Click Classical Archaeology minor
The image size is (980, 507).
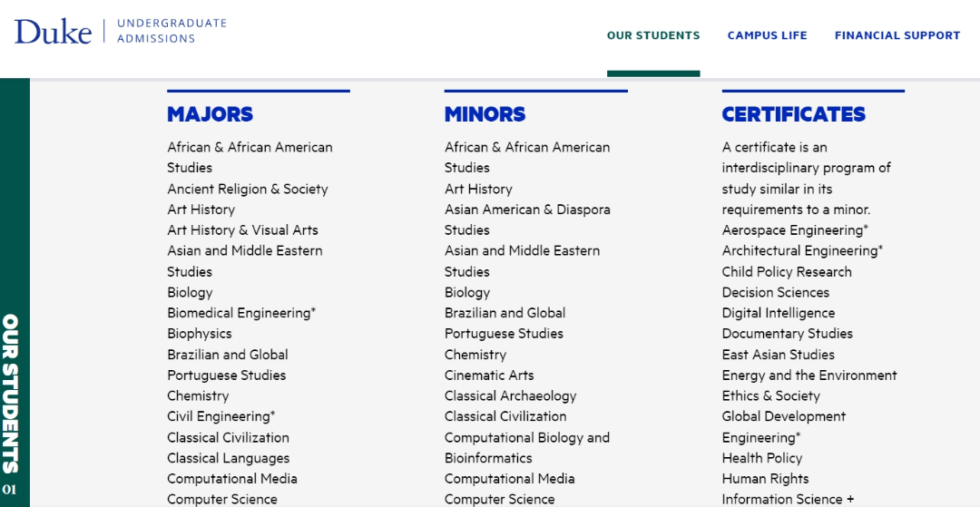click(x=511, y=395)
